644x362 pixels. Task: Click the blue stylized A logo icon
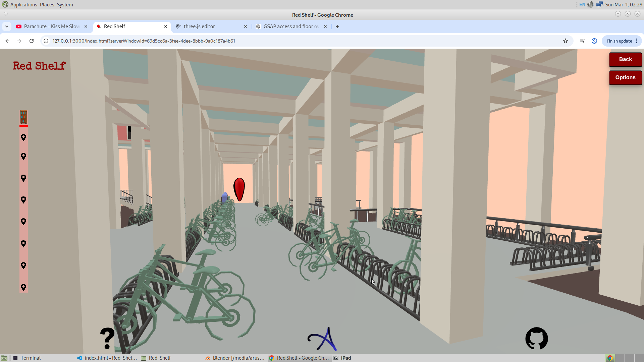coord(323,339)
